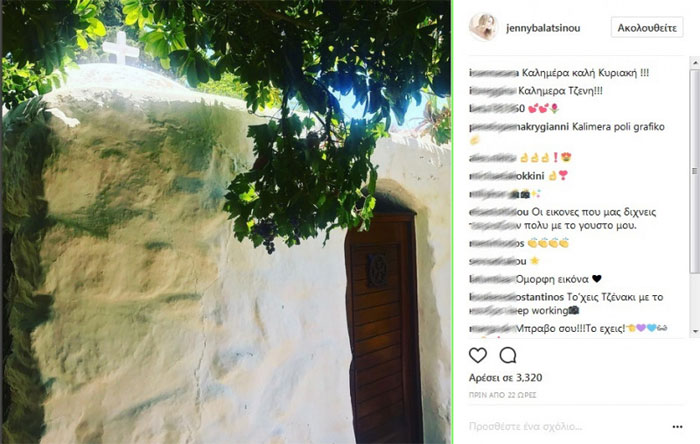Open commenter of 'Μπραβο σου' comment

492,329
